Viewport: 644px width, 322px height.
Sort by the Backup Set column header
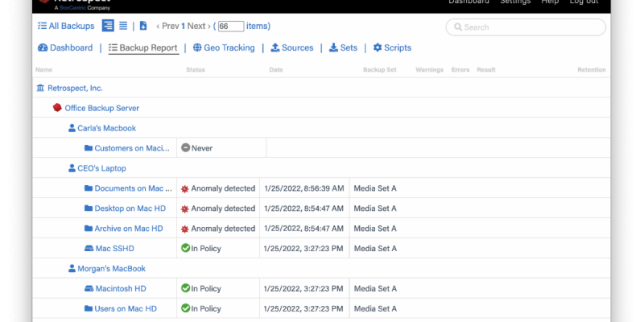click(380, 70)
